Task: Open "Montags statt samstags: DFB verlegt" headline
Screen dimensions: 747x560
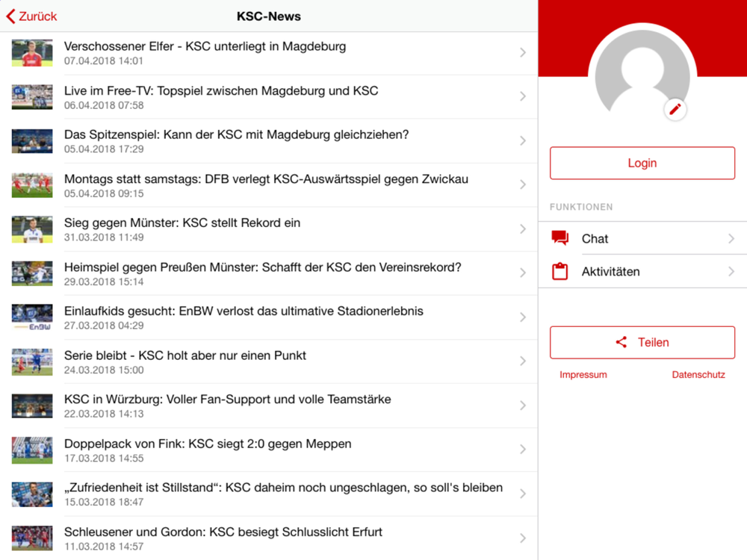Action: [267, 179]
